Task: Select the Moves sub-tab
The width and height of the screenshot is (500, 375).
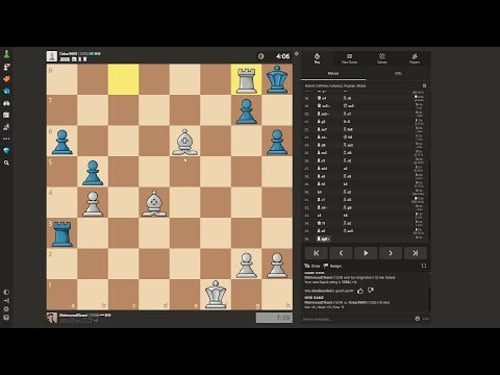Action: click(333, 73)
